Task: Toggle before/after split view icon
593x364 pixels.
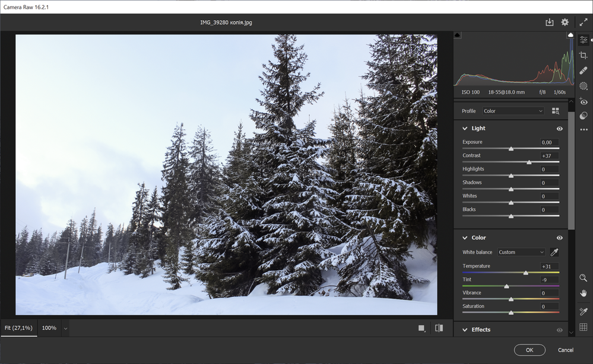Action: coord(439,328)
